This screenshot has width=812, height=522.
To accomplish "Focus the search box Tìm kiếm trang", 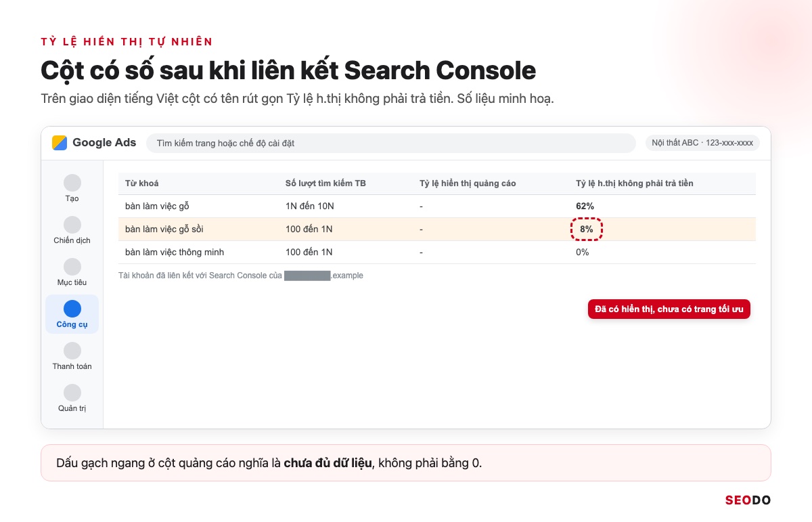I will pos(391,143).
